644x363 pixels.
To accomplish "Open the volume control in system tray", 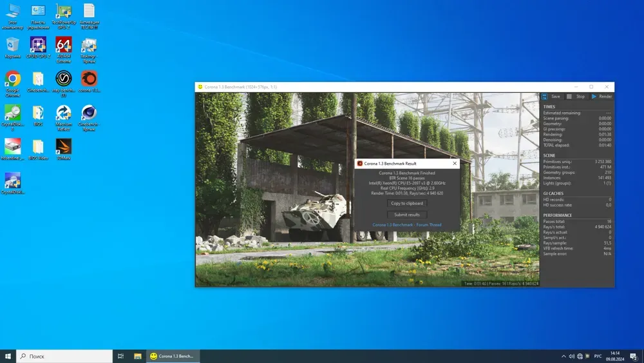I will 572,356.
